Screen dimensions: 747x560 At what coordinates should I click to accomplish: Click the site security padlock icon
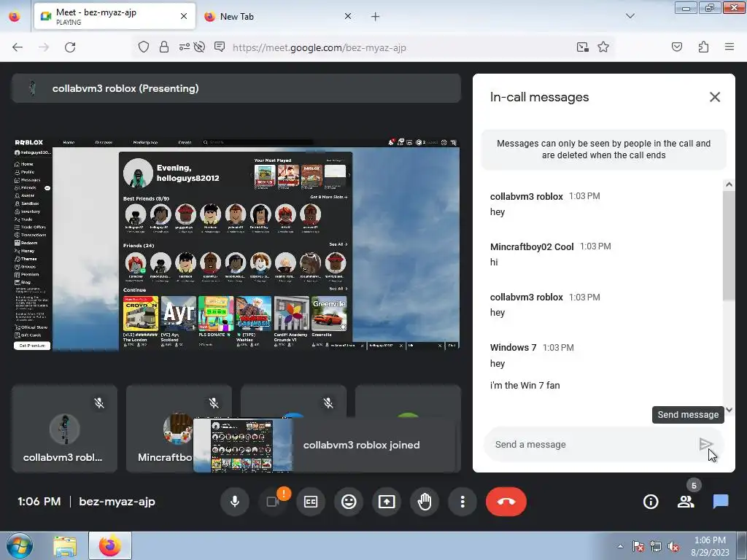point(164,47)
